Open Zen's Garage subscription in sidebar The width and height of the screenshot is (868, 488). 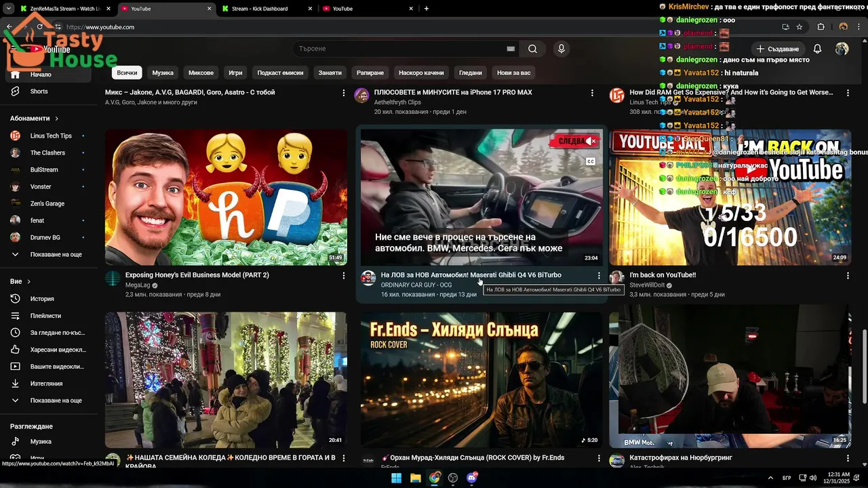(x=47, y=203)
